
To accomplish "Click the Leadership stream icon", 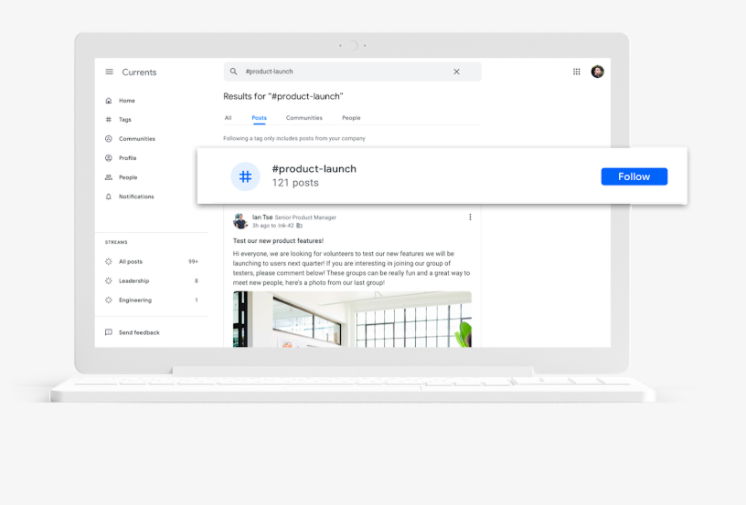I will 108,281.
